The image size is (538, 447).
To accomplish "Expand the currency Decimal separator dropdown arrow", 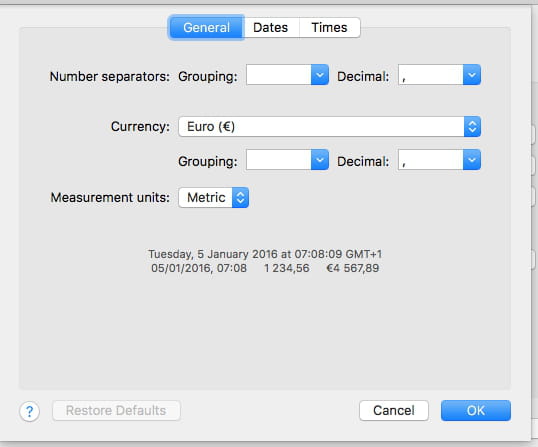I will tap(472, 160).
